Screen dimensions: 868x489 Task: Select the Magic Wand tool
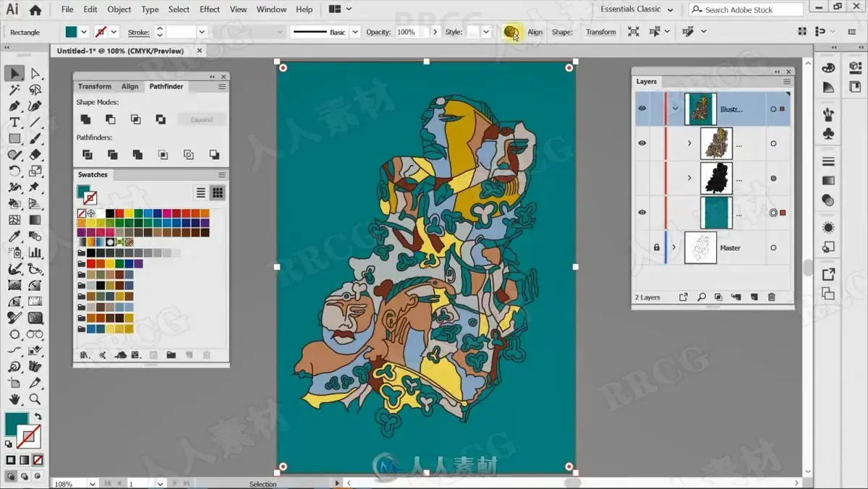[14, 90]
